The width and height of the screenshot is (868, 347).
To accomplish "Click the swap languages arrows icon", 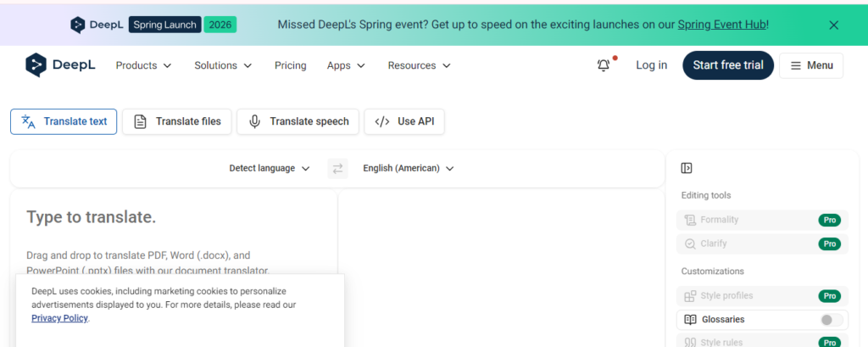I will (x=337, y=169).
